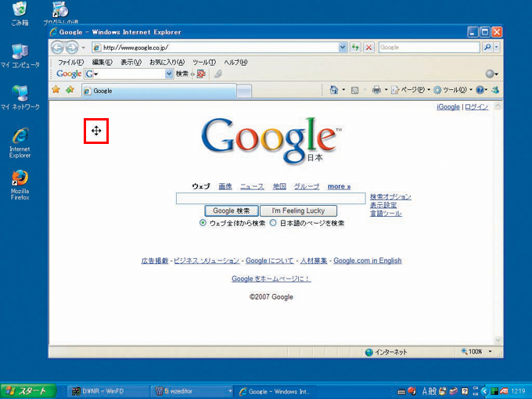The width and height of the screenshot is (532, 399).
Task: Open the グループ link
Action: (307, 186)
